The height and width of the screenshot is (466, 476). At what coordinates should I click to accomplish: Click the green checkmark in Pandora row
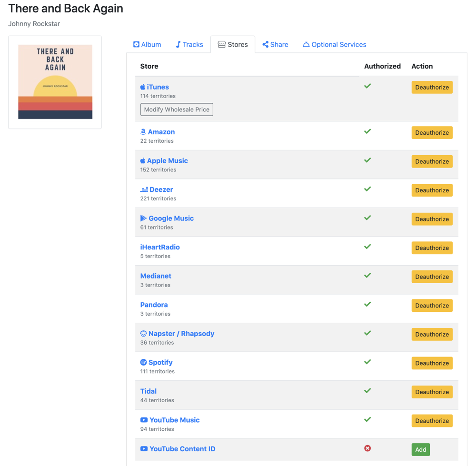(x=367, y=304)
